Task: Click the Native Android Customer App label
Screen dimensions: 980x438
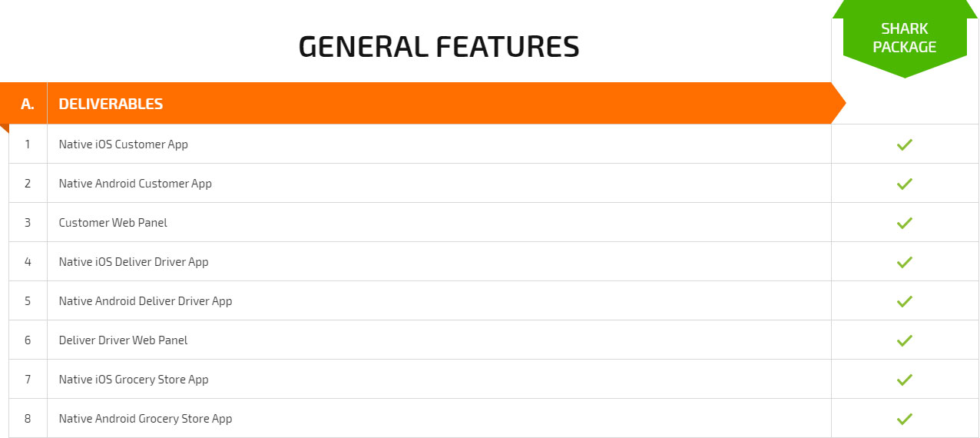Action: click(x=135, y=184)
